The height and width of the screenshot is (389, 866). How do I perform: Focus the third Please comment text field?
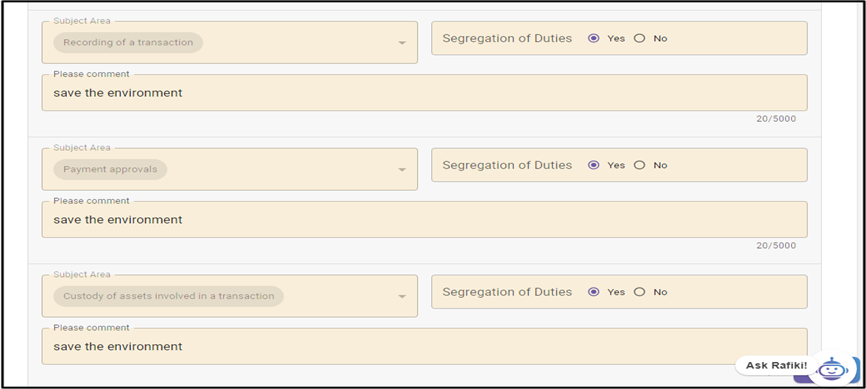click(424, 346)
